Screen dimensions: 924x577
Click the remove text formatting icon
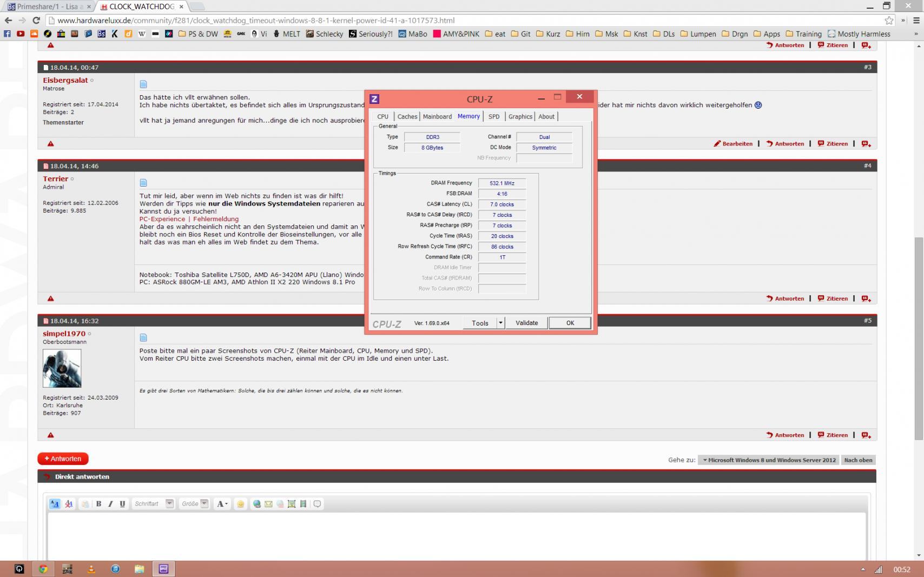coord(69,504)
